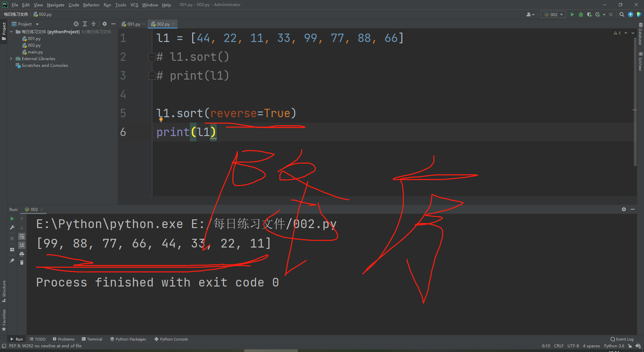Rerun 002 from the Run panel

(12, 219)
